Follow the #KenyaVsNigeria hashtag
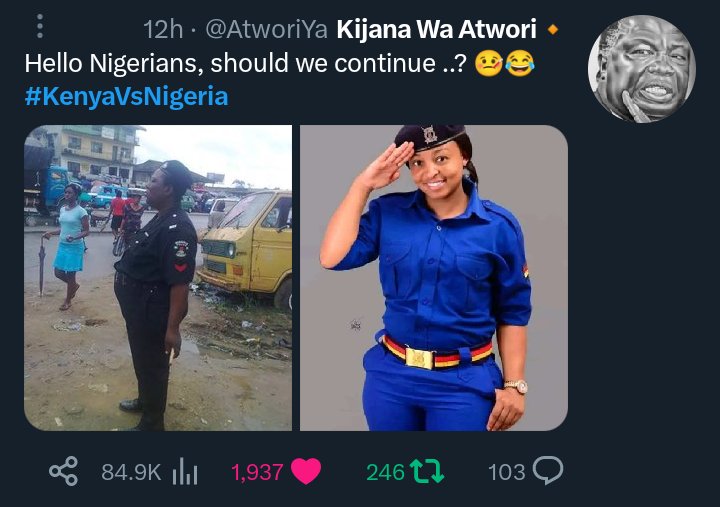This screenshot has height=507, width=720. (126, 96)
